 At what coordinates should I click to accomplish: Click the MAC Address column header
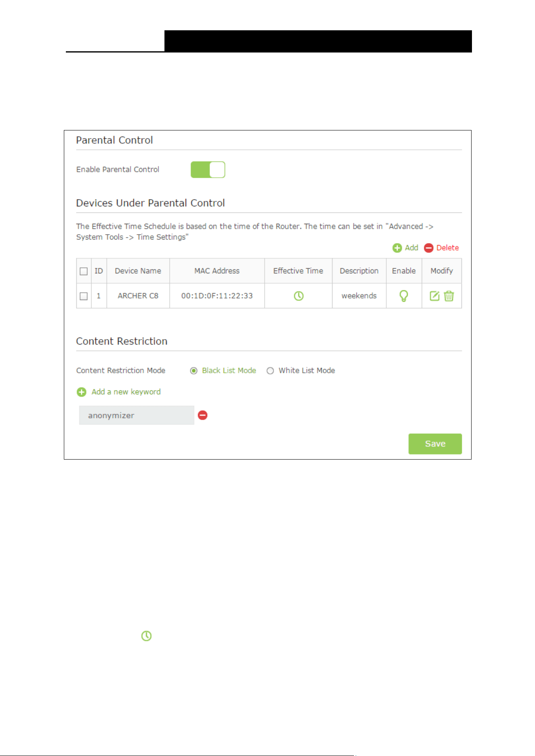pos(217,271)
